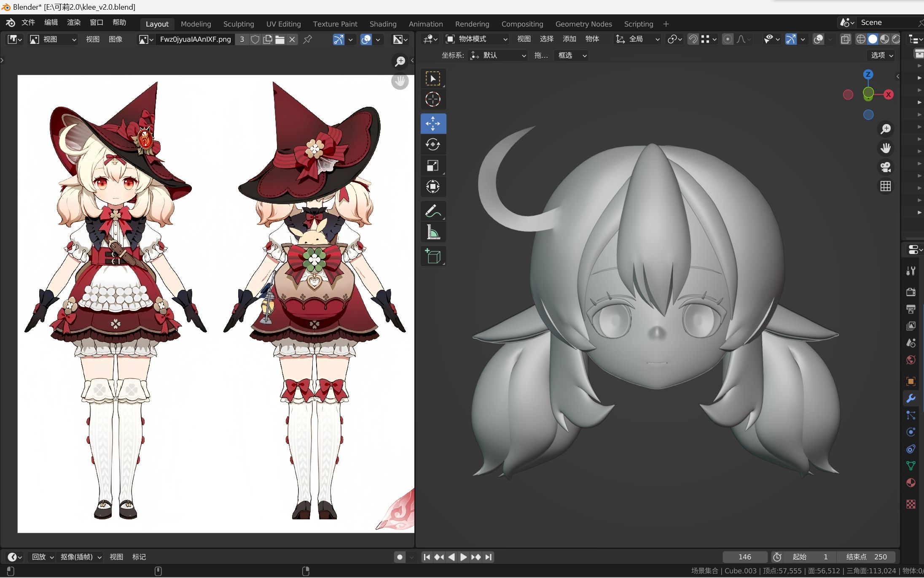The width and height of the screenshot is (924, 578).
Task: Pick the Add Cube tool
Action: [x=433, y=256]
